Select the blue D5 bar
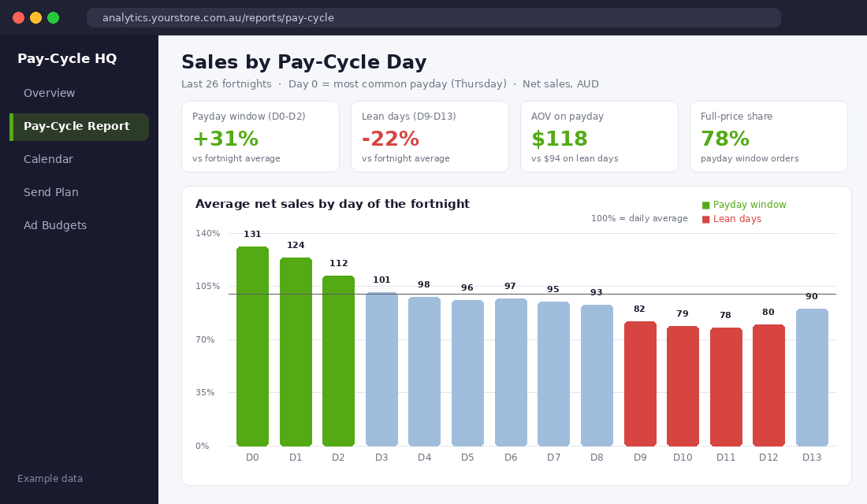The width and height of the screenshot is (867, 504). 467,373
